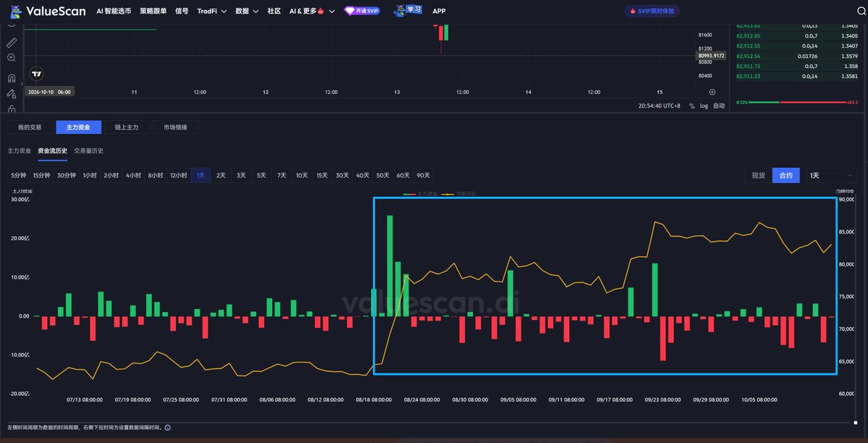The width and height of the screenshot is (868, 443).
Task: Select the 7天 period button
Action: coord(281,175)
